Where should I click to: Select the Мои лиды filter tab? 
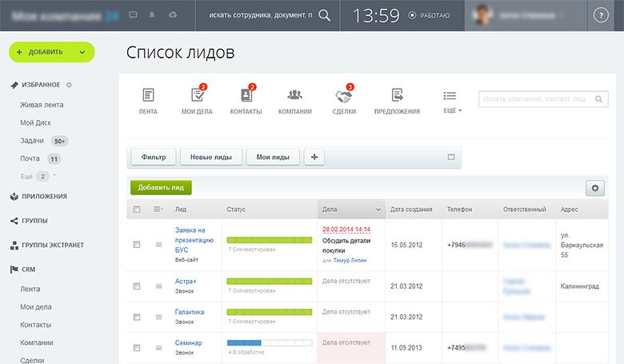tap(273, 158)
